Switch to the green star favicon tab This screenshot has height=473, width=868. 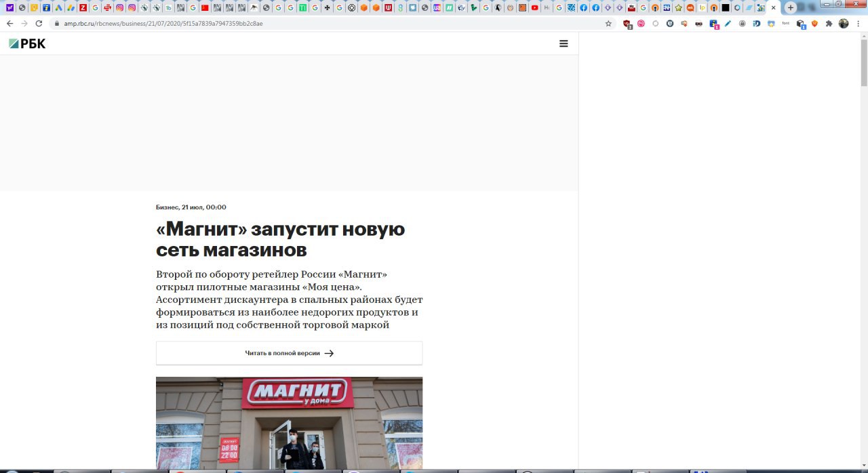coord(678,7)
